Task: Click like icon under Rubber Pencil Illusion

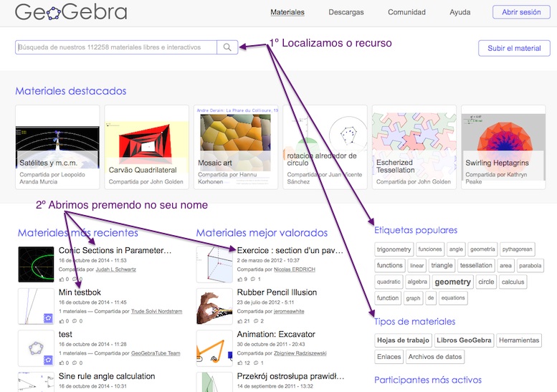Action: pos(240,321)
